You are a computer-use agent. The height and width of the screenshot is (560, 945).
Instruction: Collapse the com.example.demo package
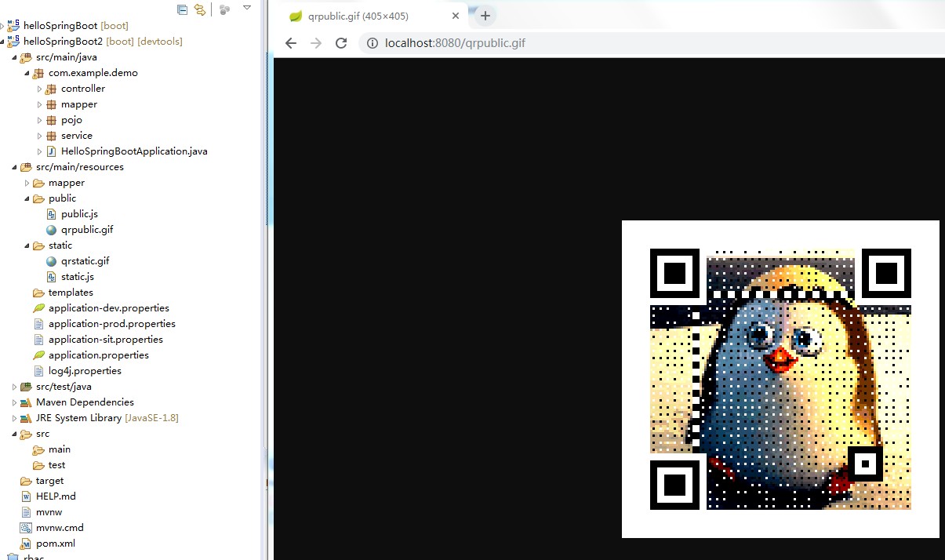[27, 73]
